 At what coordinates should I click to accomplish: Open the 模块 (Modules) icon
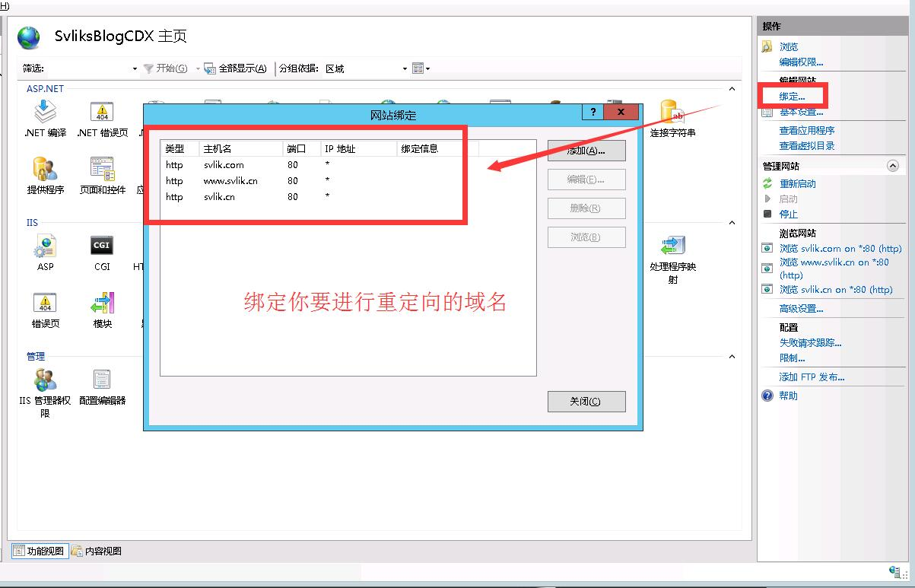tap(103, 307)
